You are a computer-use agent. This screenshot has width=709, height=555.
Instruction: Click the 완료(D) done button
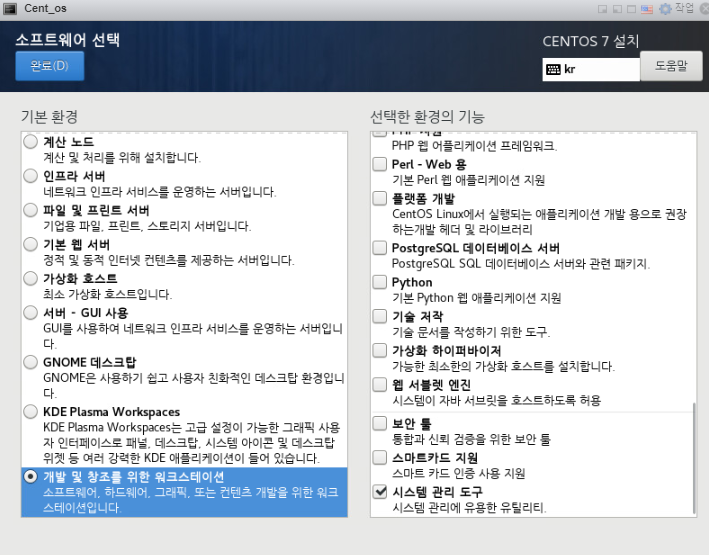point(50,66)
